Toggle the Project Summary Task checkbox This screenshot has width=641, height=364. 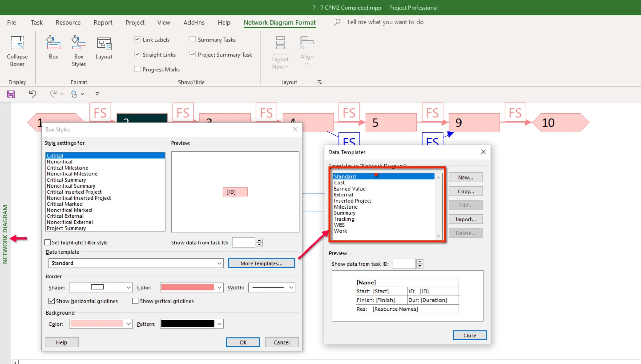point(193,54)
